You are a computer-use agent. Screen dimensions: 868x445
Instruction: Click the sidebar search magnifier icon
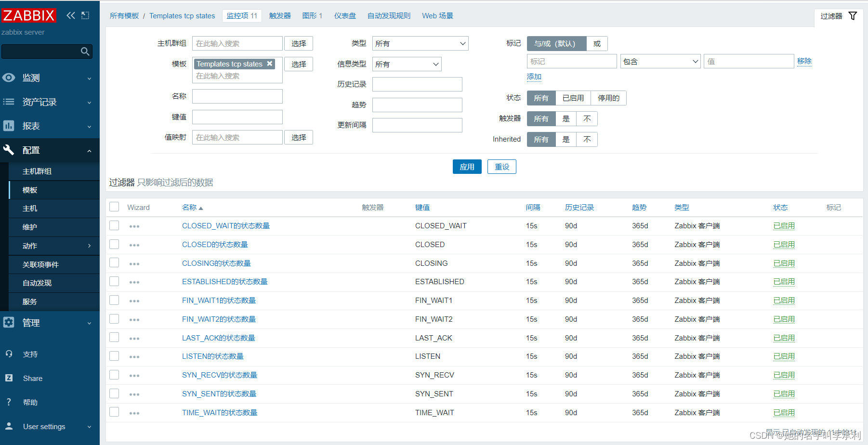tap(85, 51)
